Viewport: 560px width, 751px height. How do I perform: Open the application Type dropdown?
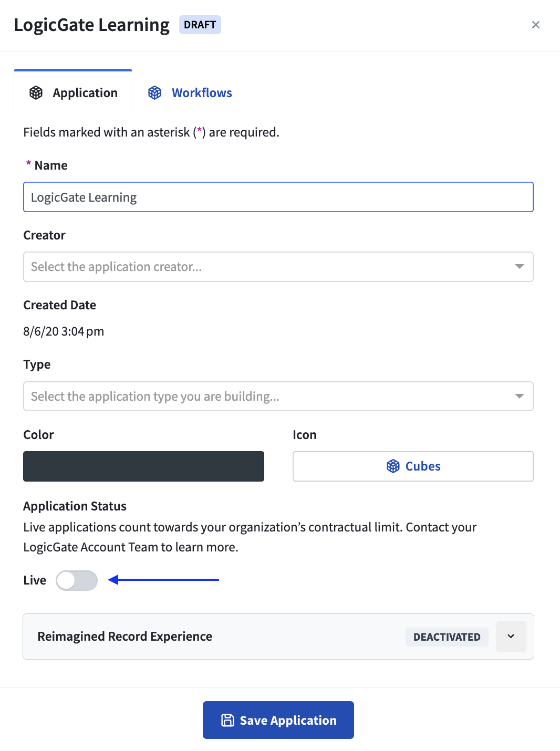tap(278, 396)
